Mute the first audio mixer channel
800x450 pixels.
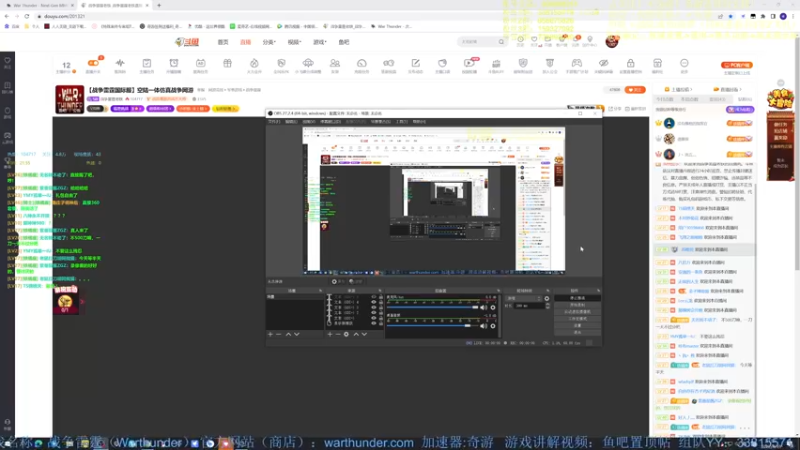(483, 308)
